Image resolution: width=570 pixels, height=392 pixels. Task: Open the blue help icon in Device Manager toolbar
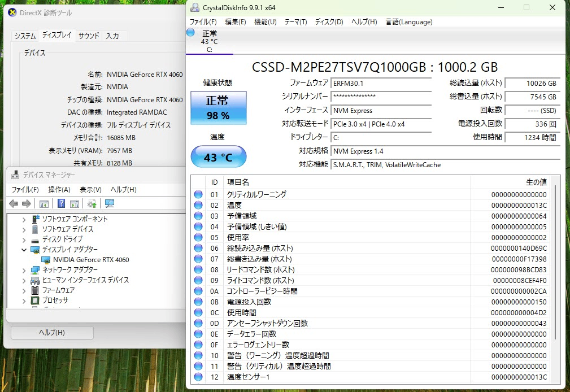coord(61,203)
